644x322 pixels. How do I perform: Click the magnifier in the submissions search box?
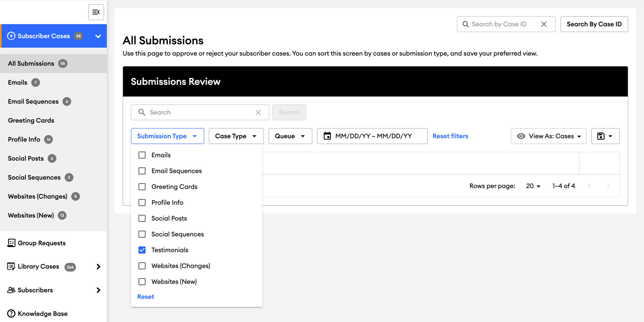(142, 112)
